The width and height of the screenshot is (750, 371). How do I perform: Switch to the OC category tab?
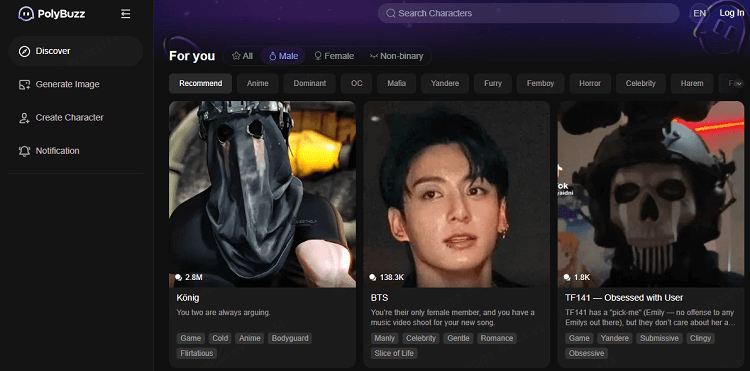356,83
